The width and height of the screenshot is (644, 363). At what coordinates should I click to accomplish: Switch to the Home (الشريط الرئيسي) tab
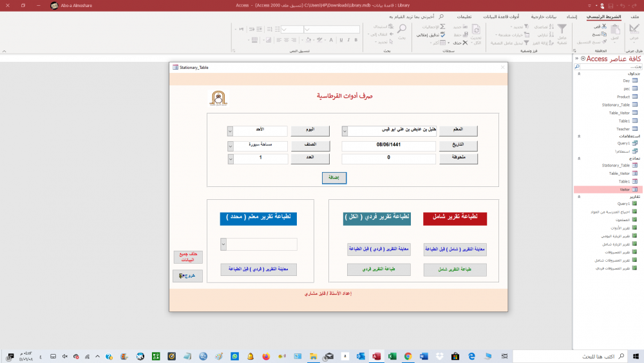click(x=603, y=17)
